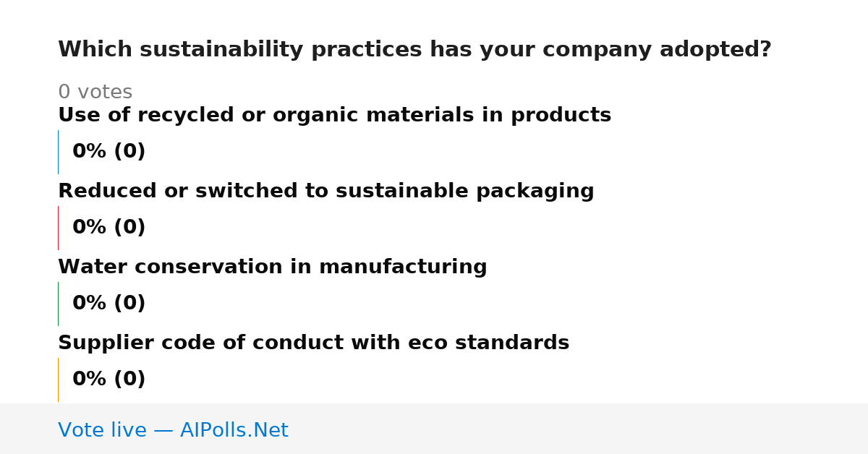Click 0% (0) result under recycled materials

coord(109,152)
